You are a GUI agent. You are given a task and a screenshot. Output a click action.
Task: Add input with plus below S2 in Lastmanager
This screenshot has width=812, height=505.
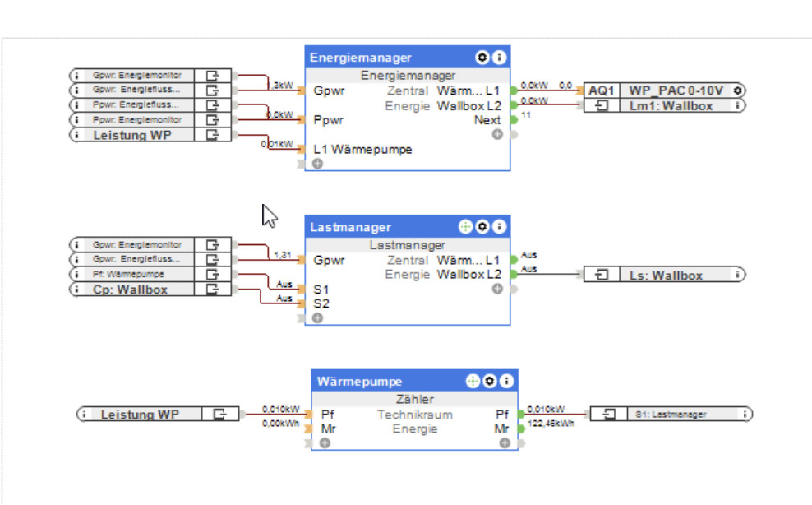(x=317, y=317)
